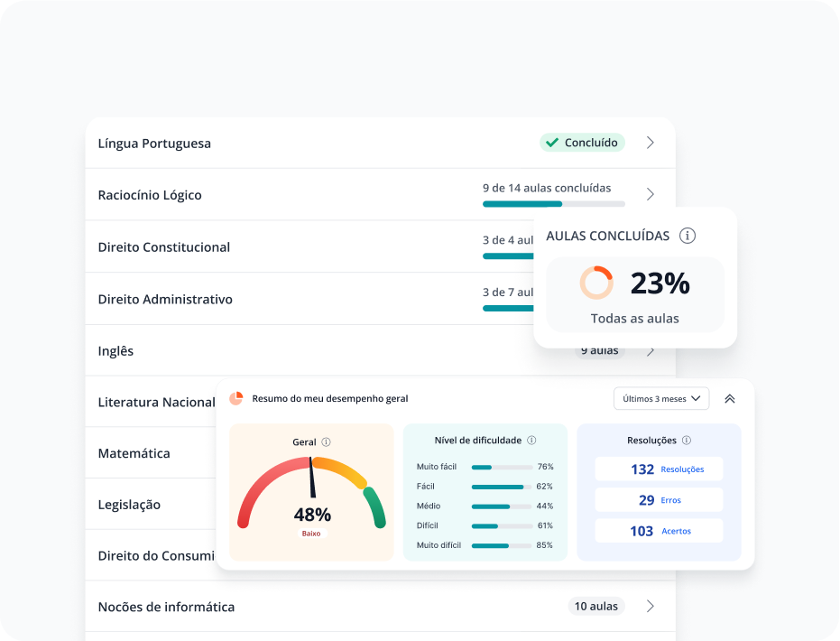Expand Língua Portuguesa row chevron

click(651, 143)
